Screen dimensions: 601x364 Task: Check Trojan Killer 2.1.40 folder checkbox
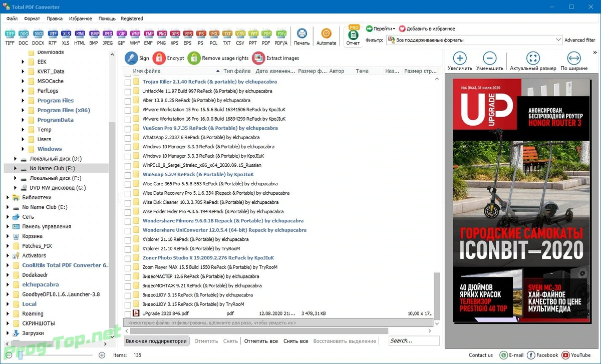tap(127, 82)
